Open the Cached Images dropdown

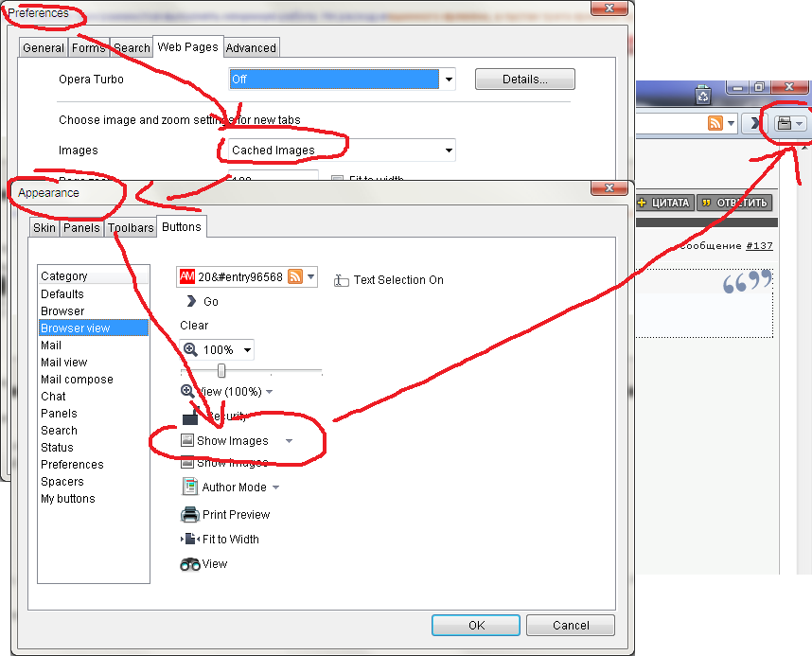pos(449,151)
